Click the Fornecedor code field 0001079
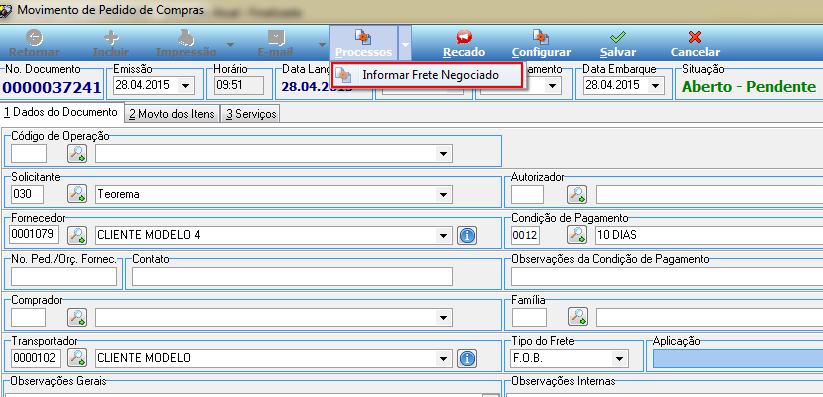The height and width of the screenshot is (397, 823). click(x=35, y=235)
